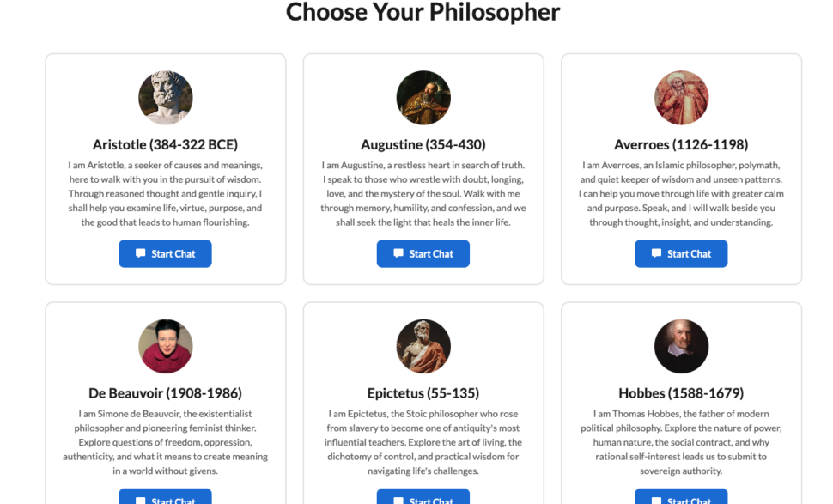Click Epictetus' statue portrait

[x=423, y=346]
